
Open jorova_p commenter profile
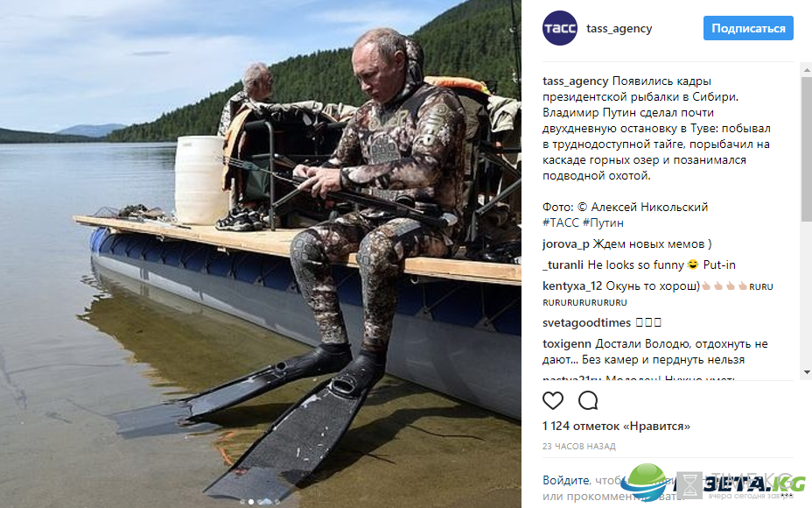(x=565, y=244)
